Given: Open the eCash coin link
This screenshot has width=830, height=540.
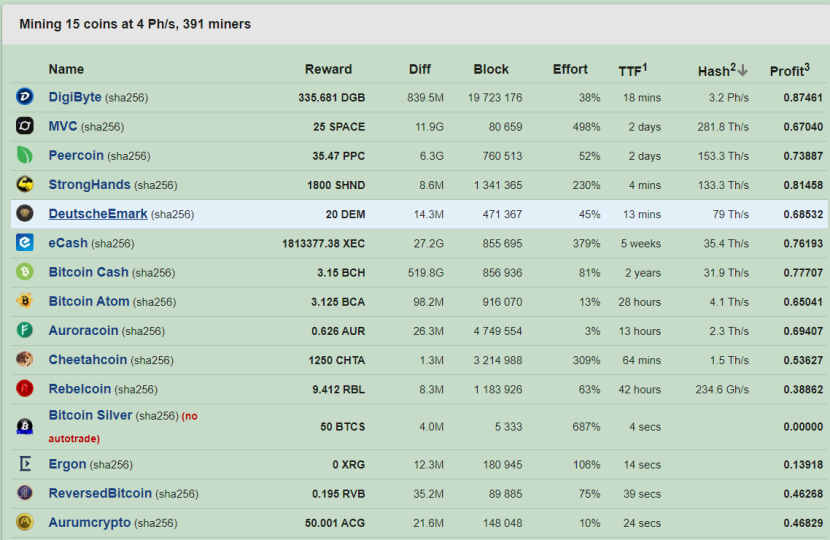Looking at the screenshot, I should 68,242.
